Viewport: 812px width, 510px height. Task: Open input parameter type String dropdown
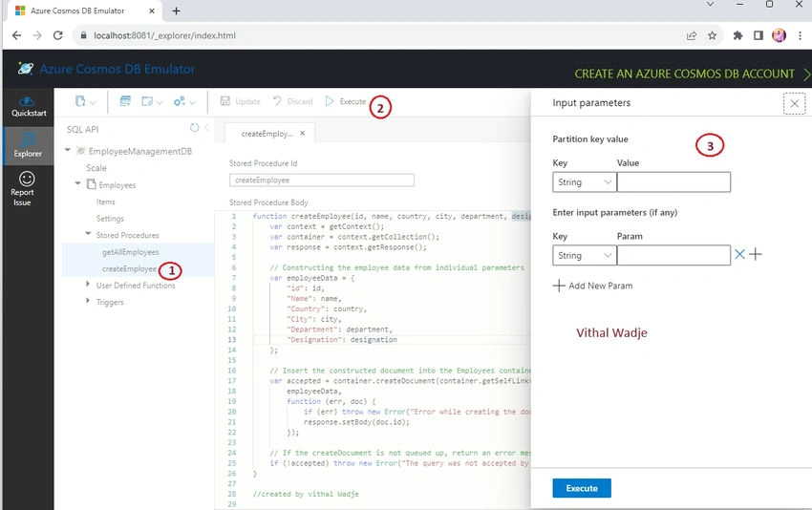(x=584, y=256)
